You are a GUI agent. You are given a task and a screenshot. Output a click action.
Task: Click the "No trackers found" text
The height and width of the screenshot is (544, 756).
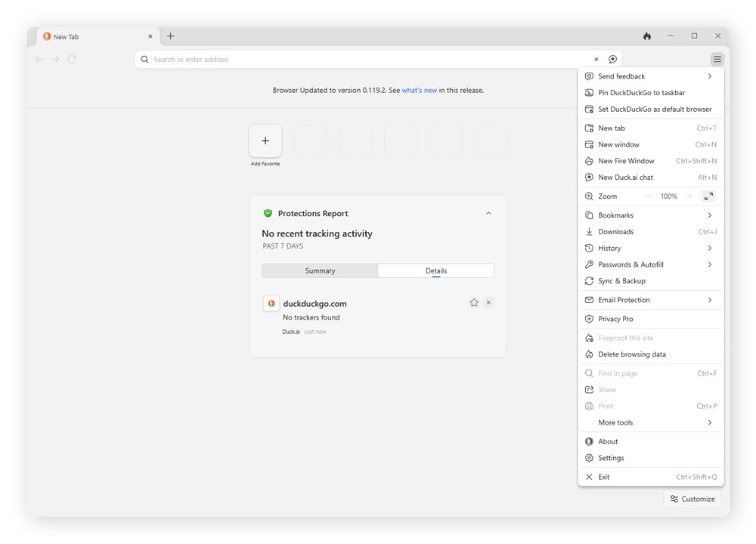click(x=311, y=317)
